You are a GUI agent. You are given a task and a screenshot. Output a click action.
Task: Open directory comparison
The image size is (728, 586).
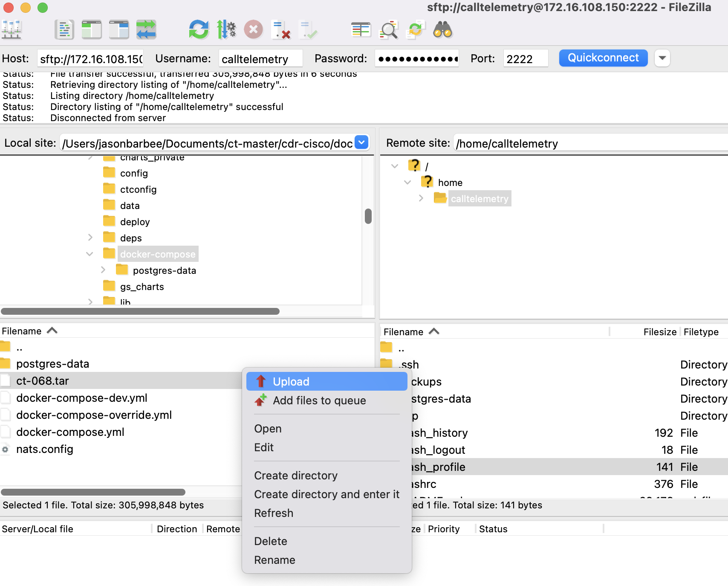coord(361,30)
